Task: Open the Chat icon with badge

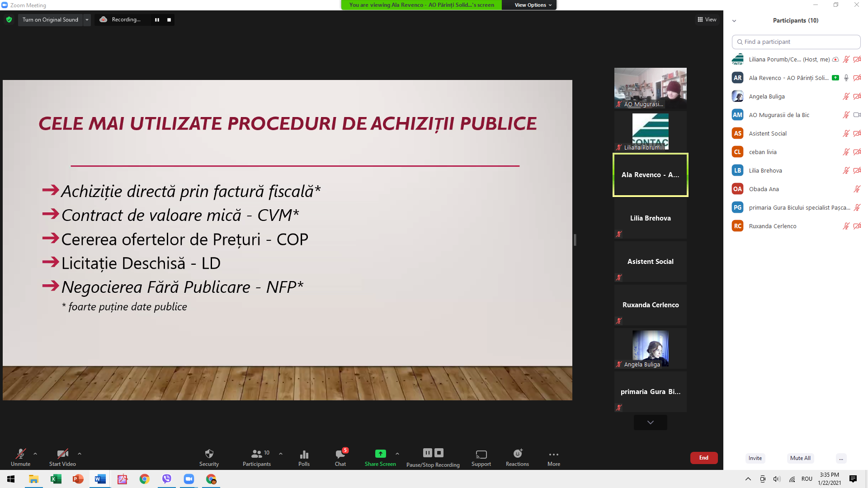Action: tap(340, 454)
